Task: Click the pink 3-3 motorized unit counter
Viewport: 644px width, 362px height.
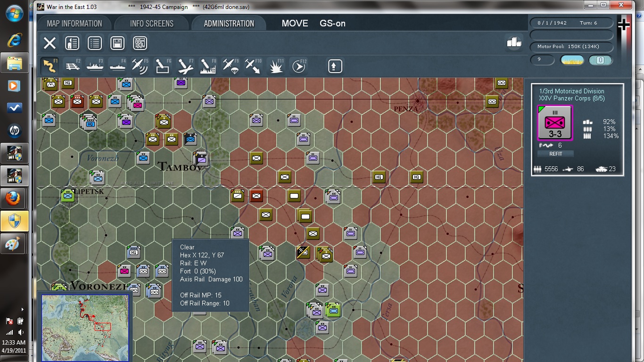Action: (555, 123)
